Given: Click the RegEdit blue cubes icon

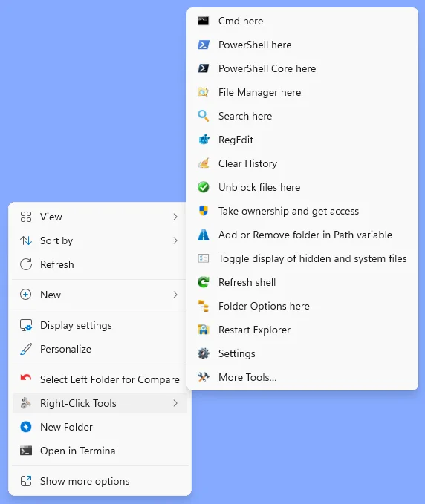Looking at the screenshot, I should pyautogui.click(x=204, y=140).
